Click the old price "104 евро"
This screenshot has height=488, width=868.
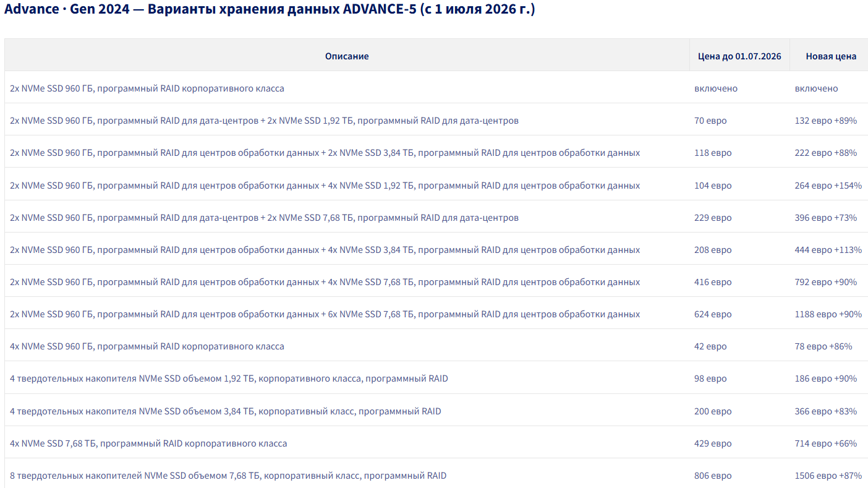click(x=713, y=186)
